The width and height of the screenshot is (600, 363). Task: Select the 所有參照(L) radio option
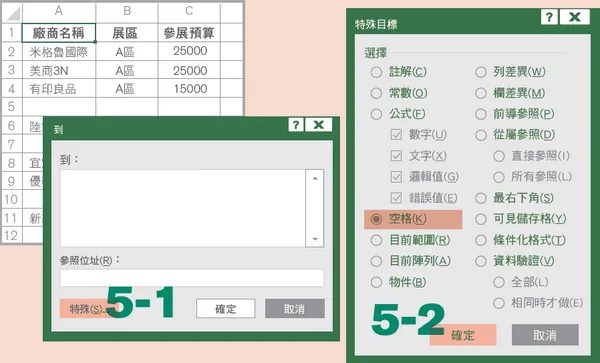pyautogui.click(x=499, y=177)
